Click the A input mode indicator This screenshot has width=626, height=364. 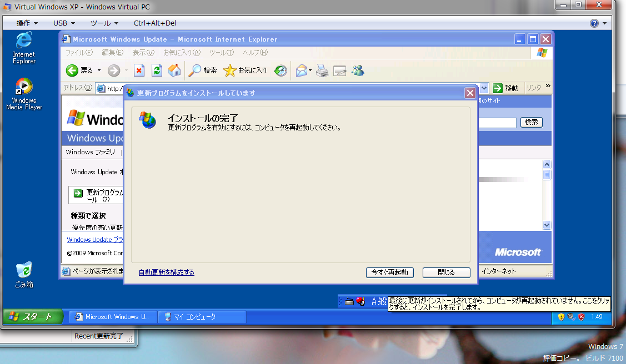point(374,301)
